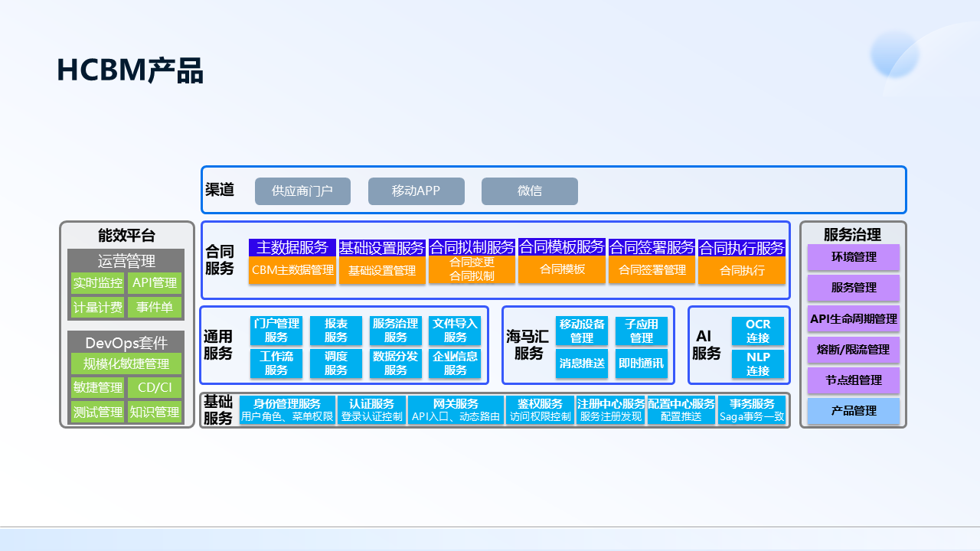Select the NLP连接 box
The width and height of the screenshot is (980, 551).
[758, 364]
